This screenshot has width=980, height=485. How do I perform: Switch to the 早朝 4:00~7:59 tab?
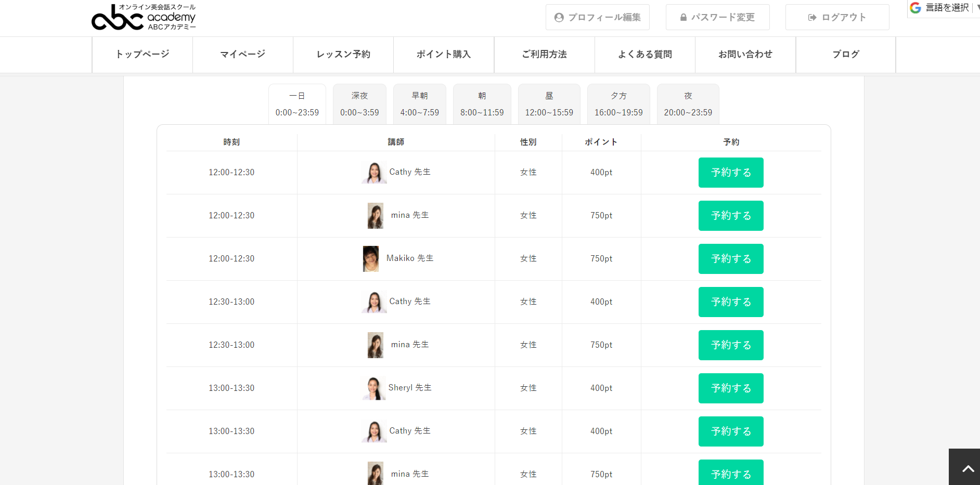(419, 104)
